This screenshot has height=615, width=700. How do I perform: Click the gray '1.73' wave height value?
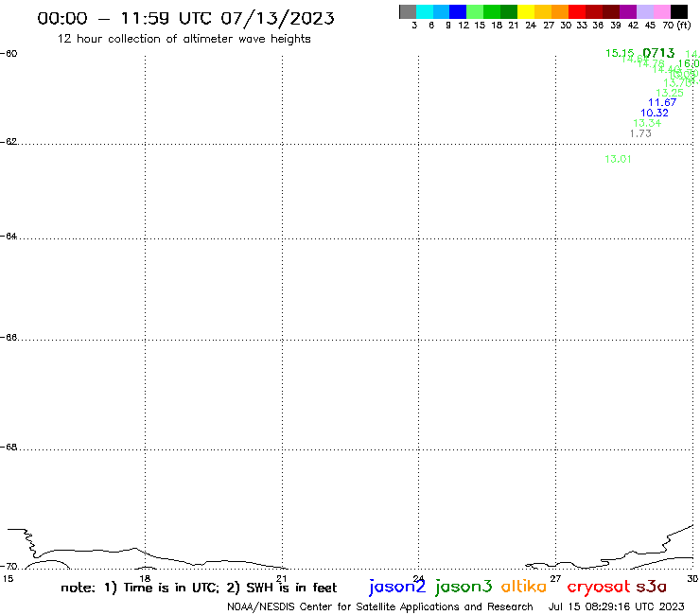tap(640, 133)
